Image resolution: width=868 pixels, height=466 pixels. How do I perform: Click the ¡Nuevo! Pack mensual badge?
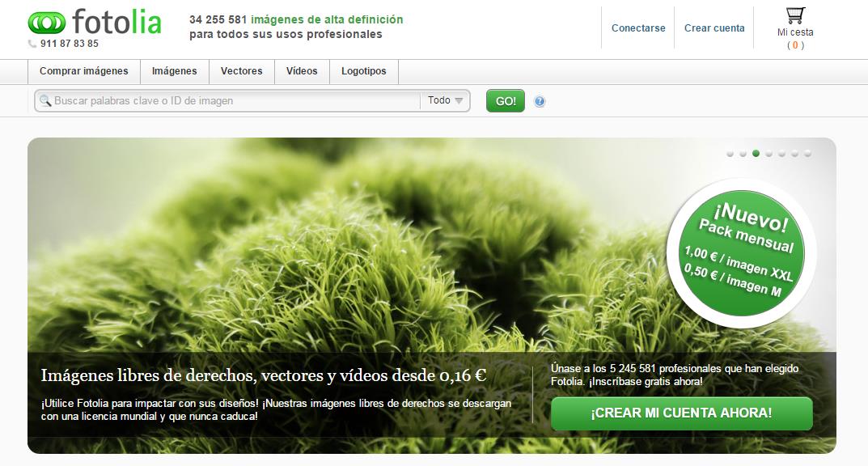[741, 253]
